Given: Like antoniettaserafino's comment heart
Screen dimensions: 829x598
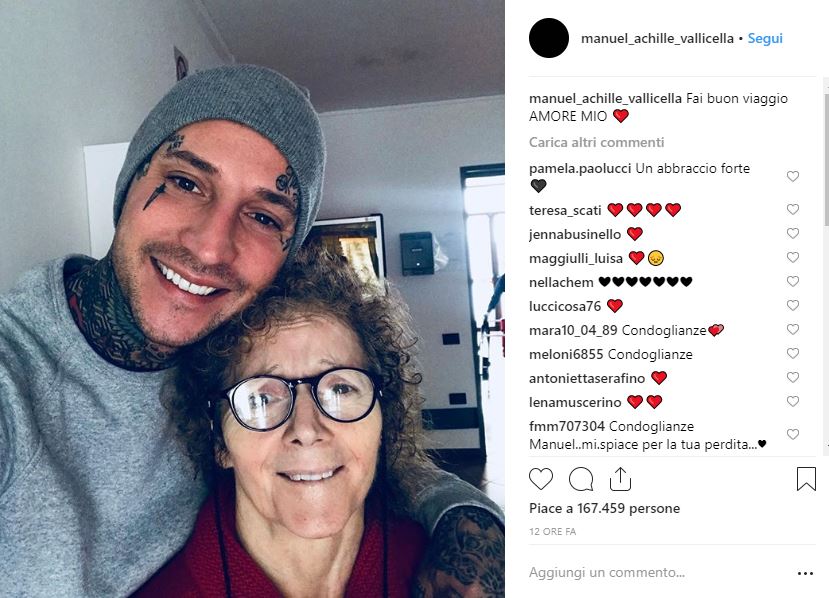Looking at the screenshot, I should [x=793, y=377].
